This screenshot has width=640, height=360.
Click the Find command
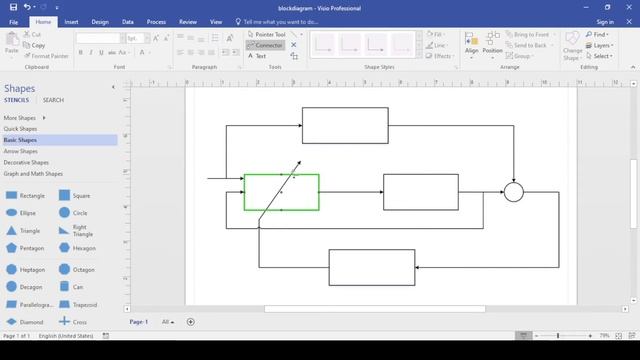(597, 34)
